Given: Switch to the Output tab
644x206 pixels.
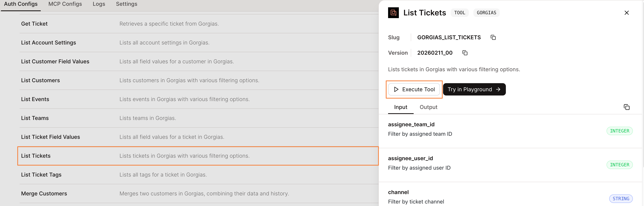Looking at the screenshot, I should 428,107.
